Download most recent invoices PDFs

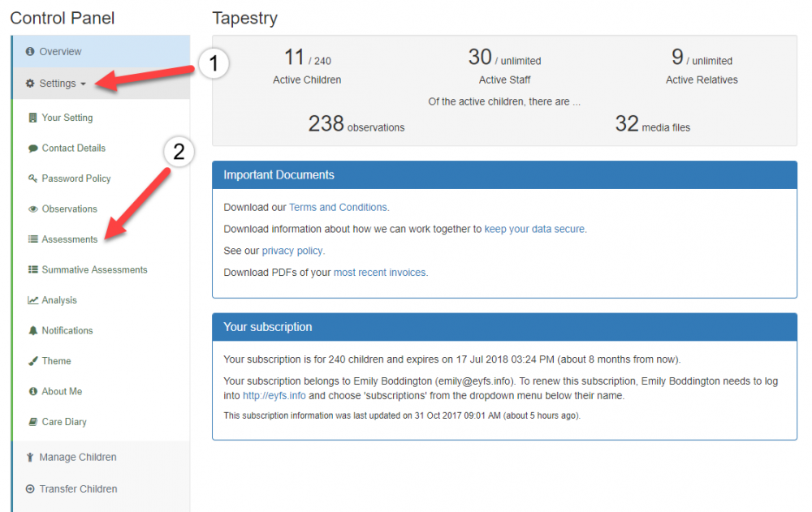point(380,273)
